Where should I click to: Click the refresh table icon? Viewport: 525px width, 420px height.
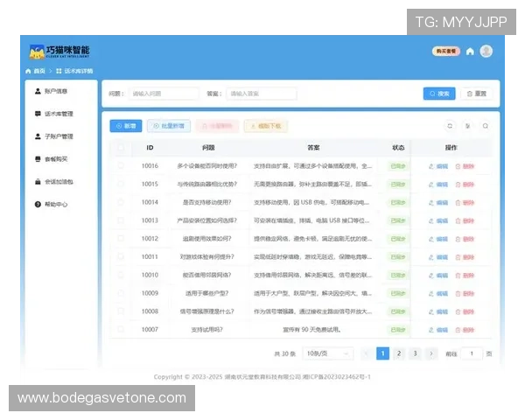[x=450, y=126]
